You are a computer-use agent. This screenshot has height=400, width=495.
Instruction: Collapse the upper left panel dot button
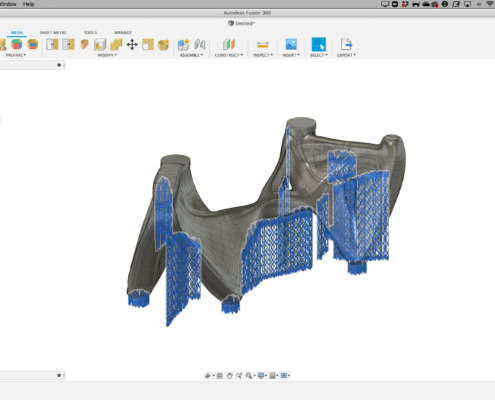[x=59, y=65]
